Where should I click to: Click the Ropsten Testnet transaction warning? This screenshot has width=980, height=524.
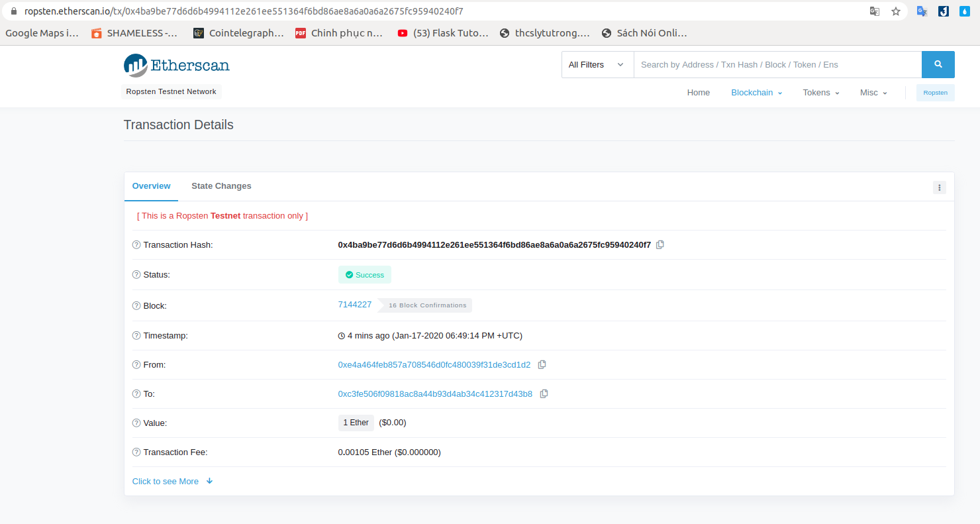[x=222, y=216]
